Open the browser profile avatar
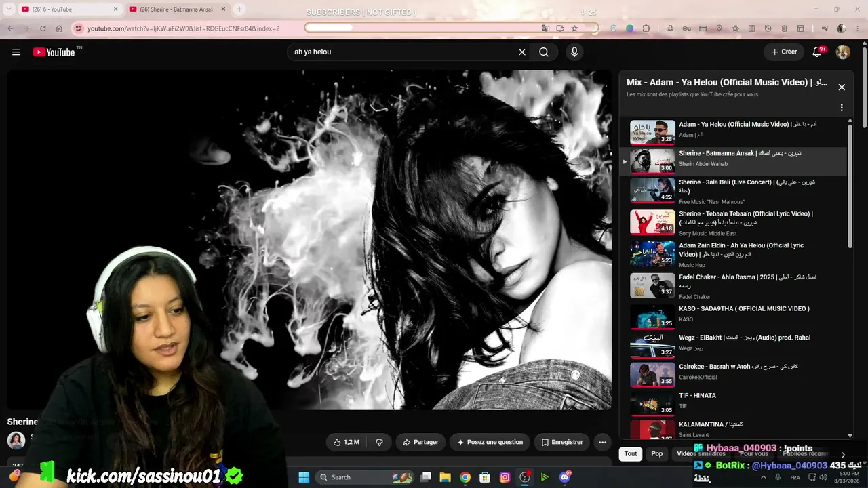This screenshot has width=868, height=488. [x=842, y=28]
